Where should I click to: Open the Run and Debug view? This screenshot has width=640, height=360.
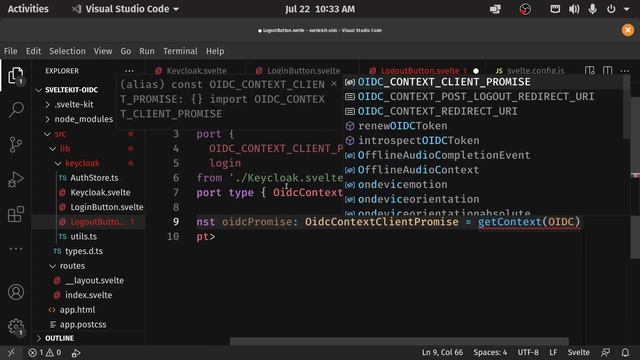click(16, 180)
